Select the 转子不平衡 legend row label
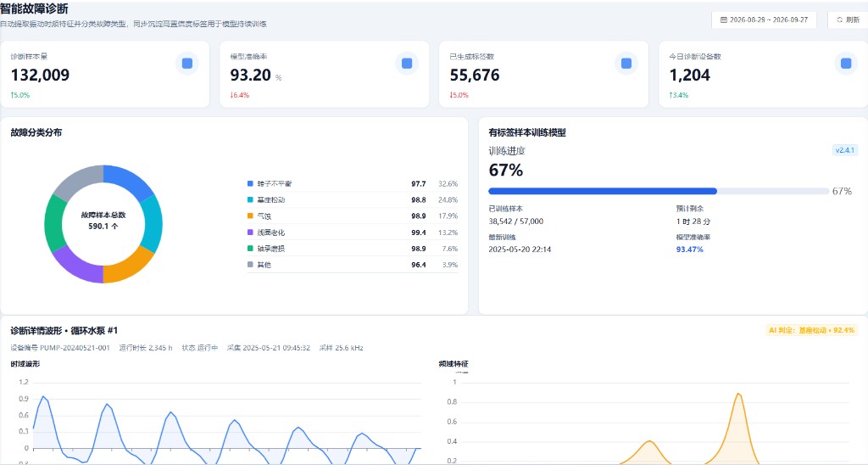The width and height of the screenshot is (868, 465). [274, 183]
